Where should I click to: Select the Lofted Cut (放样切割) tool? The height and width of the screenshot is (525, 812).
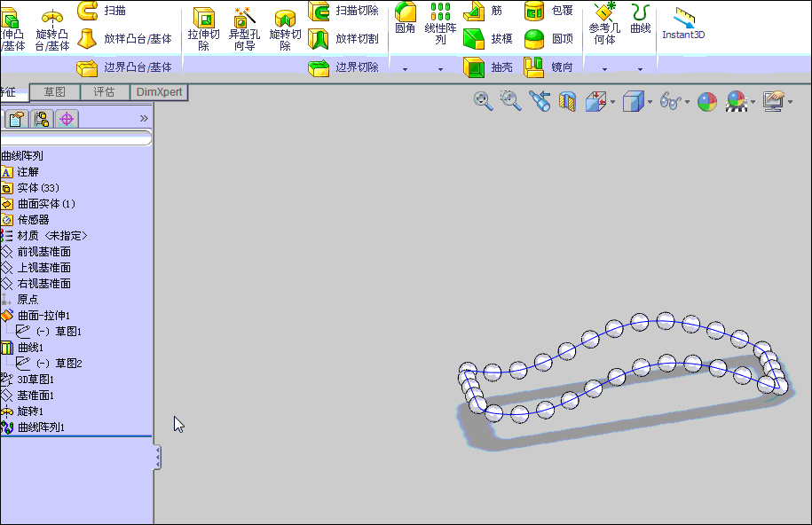(343, 39)
